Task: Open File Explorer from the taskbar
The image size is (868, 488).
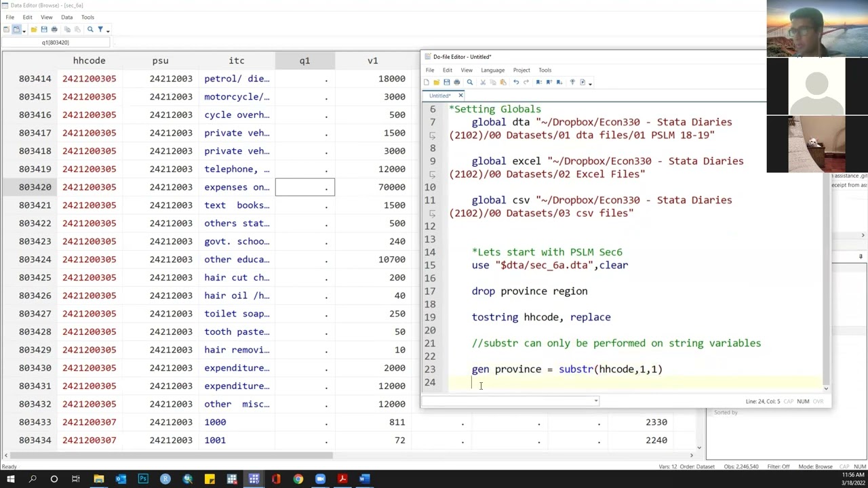Action: pos(98,479)
